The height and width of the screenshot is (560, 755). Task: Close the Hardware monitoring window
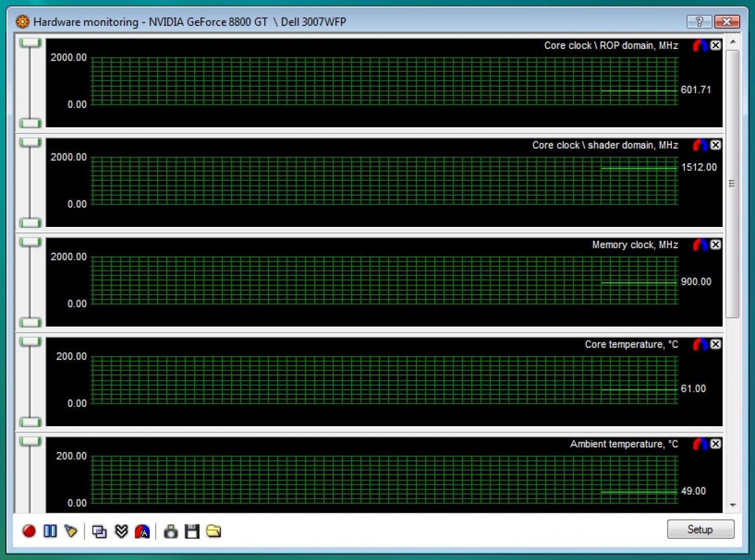(x=727, y=22)
